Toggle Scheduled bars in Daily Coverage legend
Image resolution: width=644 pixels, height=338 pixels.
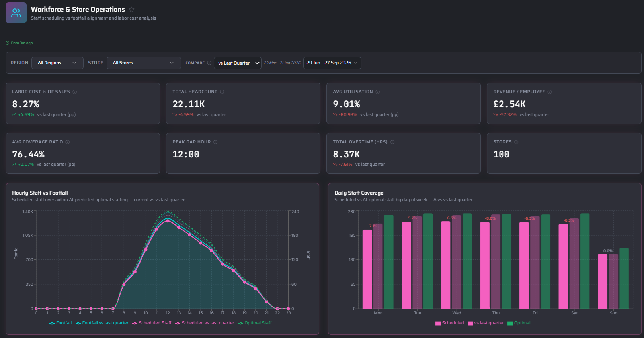coord(450,323)
